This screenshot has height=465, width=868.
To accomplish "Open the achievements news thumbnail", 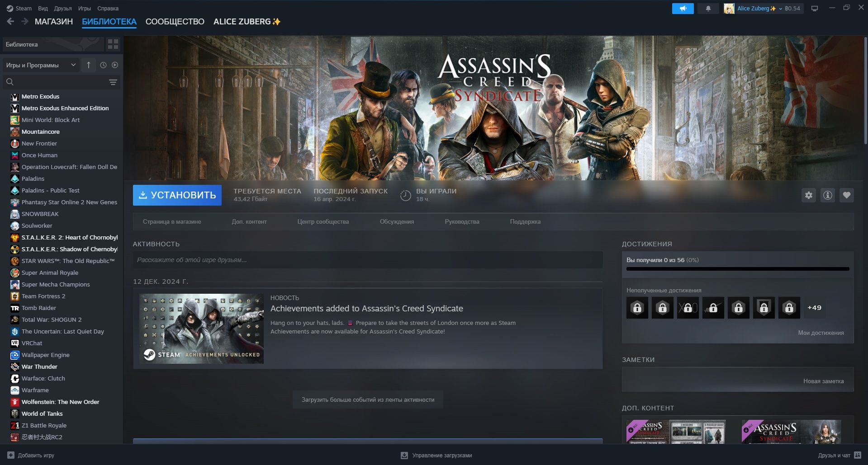I will (202, 329).
